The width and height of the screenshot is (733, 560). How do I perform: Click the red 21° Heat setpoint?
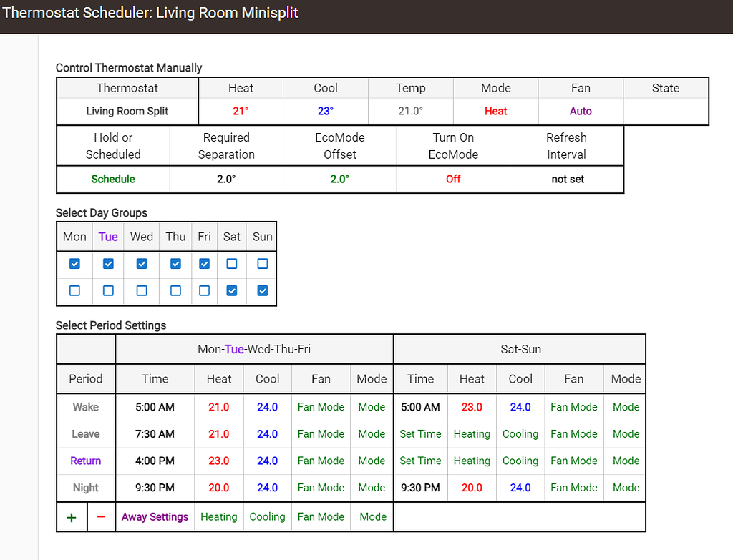(x=241, y=112)
